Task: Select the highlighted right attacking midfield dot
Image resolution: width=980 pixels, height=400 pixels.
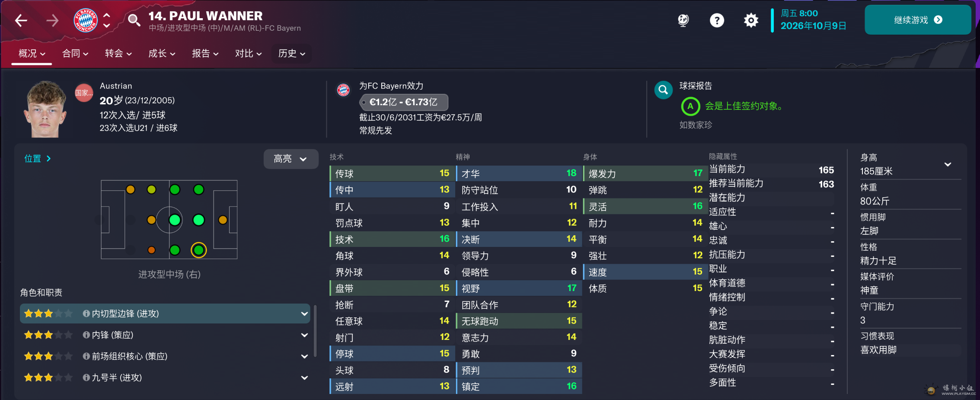Action: (199, 250)
